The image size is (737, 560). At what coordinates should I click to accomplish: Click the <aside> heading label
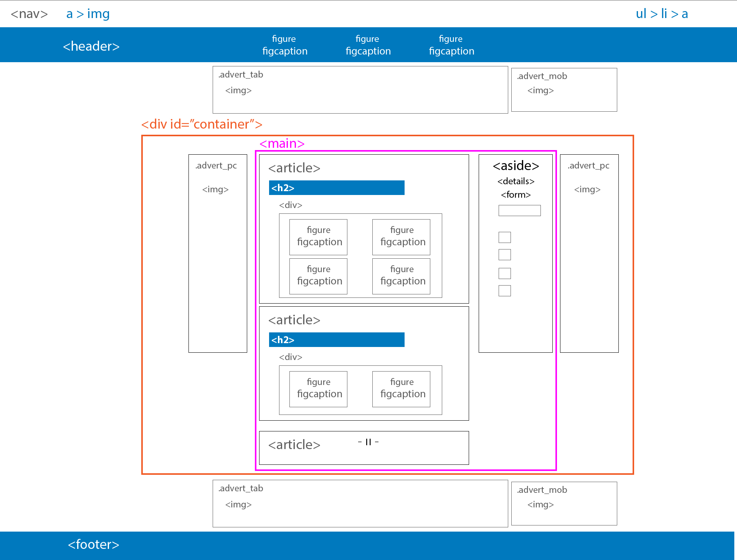[516, 165]
